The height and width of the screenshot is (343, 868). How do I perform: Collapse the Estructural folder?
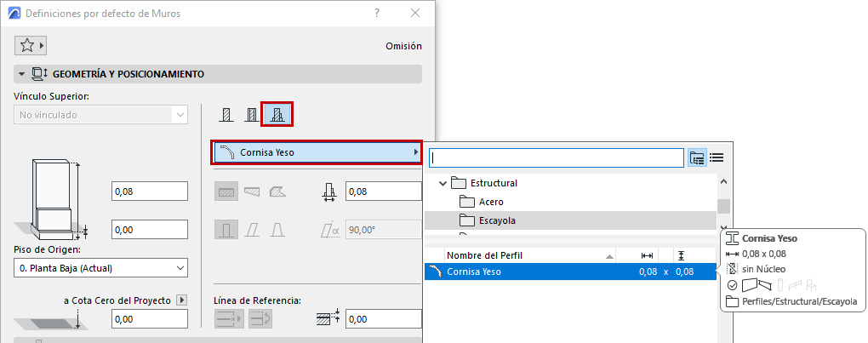[x=443, y=183]
